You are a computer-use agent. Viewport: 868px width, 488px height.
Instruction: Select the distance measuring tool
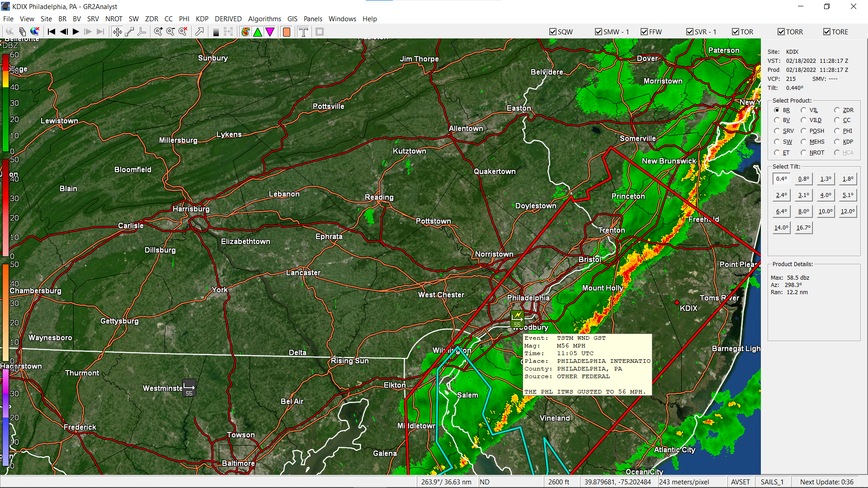(x=129, y=32)
